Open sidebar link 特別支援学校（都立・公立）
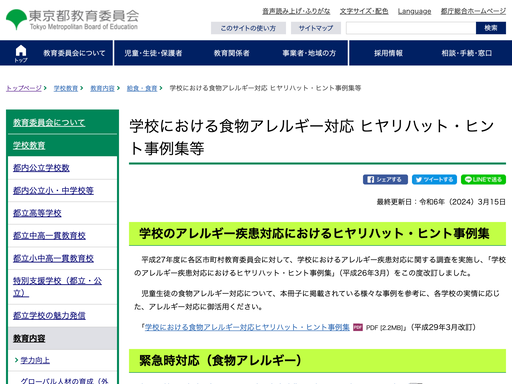Screen dimensions: 512x384 point(57,287)
